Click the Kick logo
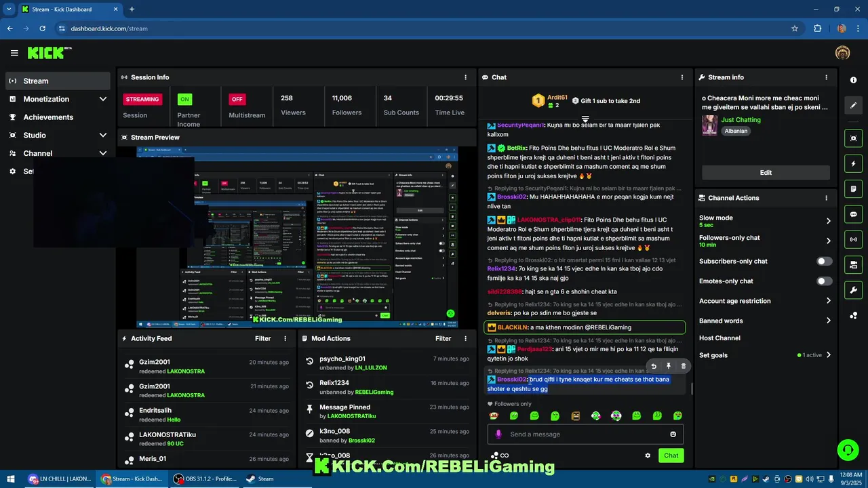This screenshot has height=488, width=868. [50, 53]
